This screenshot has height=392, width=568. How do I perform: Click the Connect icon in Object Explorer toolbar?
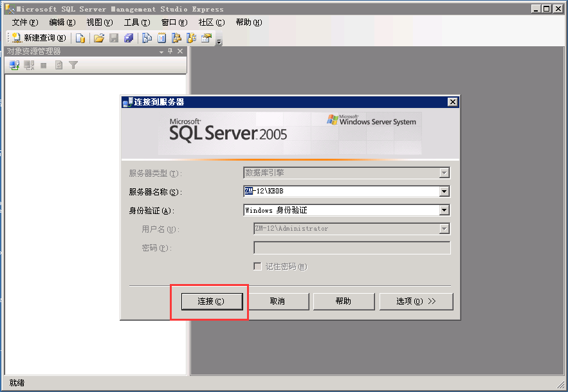pos(14,65)
